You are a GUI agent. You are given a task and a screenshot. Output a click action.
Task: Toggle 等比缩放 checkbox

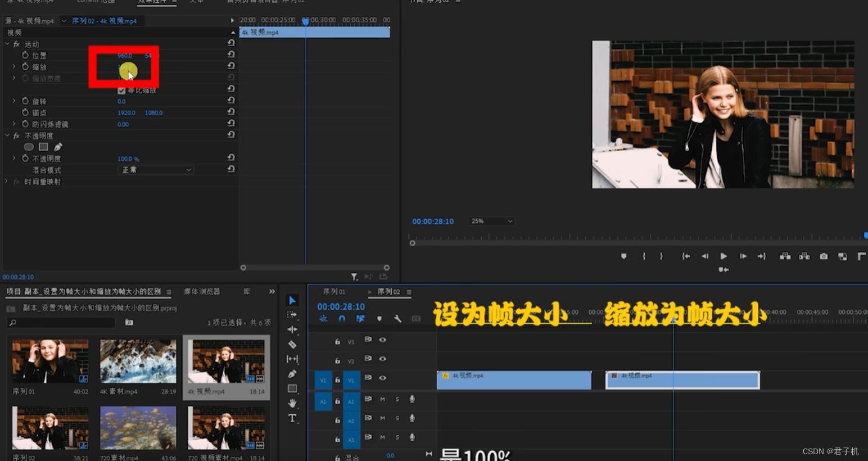pos(121,90)
